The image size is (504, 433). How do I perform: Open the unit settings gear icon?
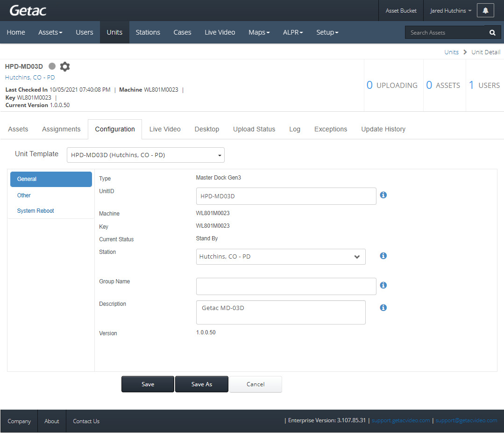click(65, 66)
